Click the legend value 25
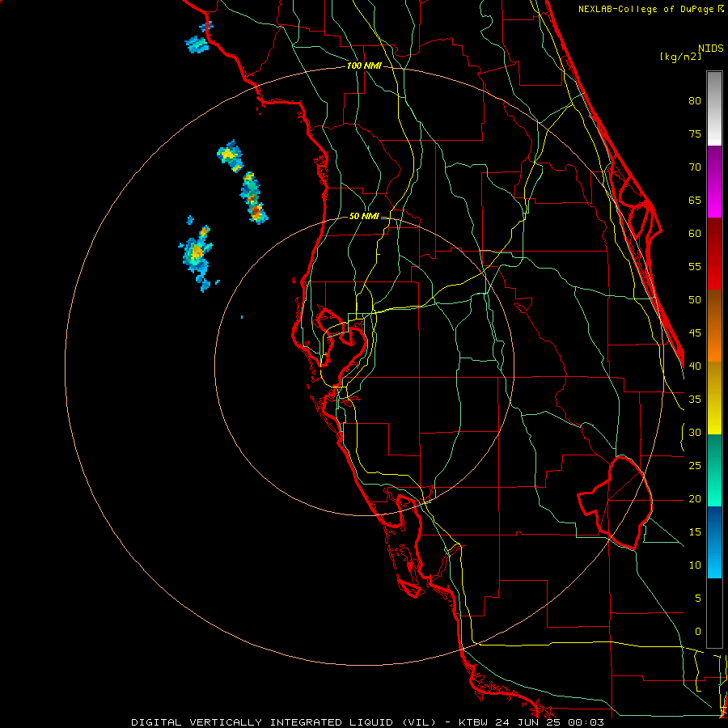The image size is (728, 728). click(x=695, y=466)
